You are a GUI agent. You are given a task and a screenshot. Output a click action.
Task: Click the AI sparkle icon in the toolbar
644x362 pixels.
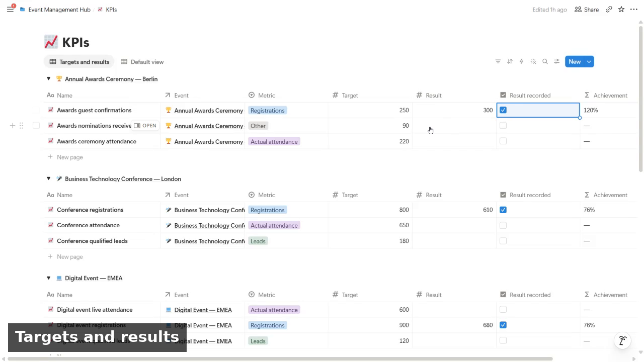point(533,61)
